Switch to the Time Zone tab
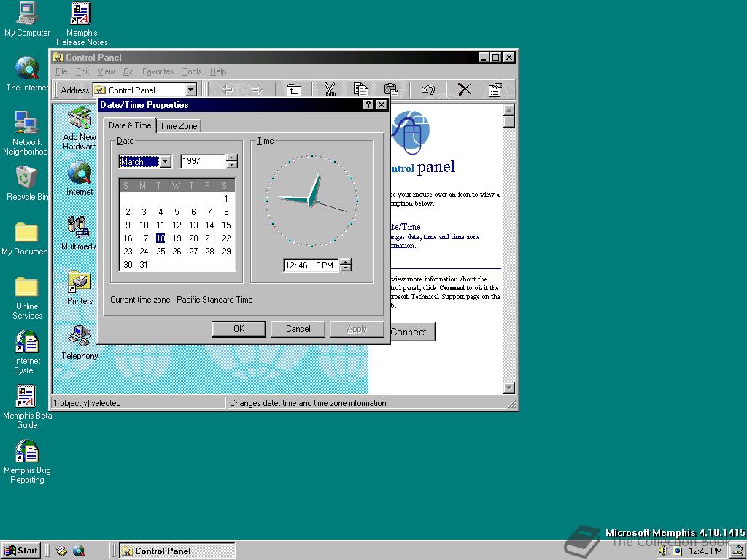This screenshot has height=560, width=747. tap(179, 125)
